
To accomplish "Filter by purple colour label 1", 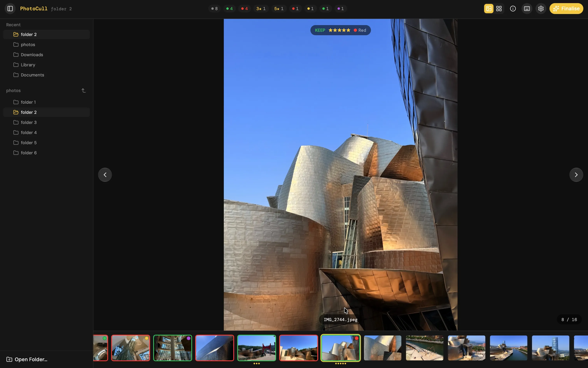I will point(340,9).
